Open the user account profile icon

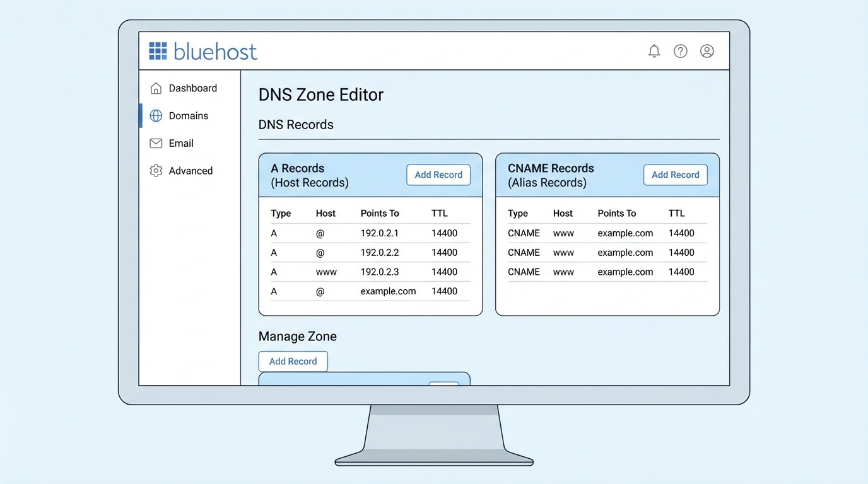(x=707, y=51)
